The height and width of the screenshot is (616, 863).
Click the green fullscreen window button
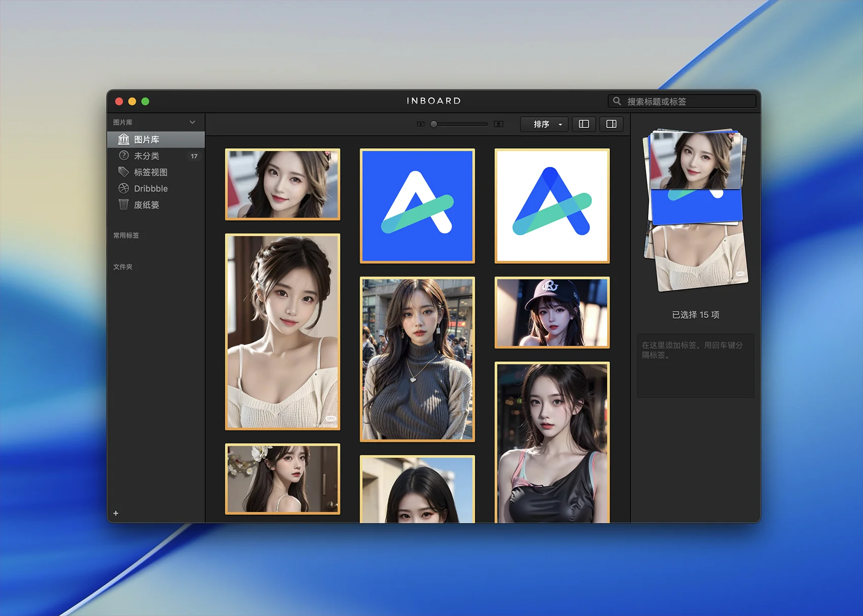click(145, 101)
